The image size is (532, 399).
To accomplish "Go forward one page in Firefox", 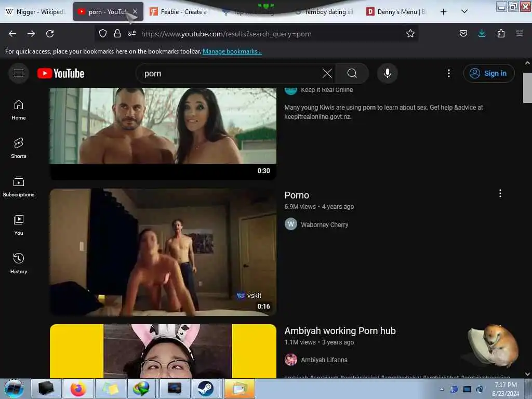I will pyautogui.click(x=31, y=34).
